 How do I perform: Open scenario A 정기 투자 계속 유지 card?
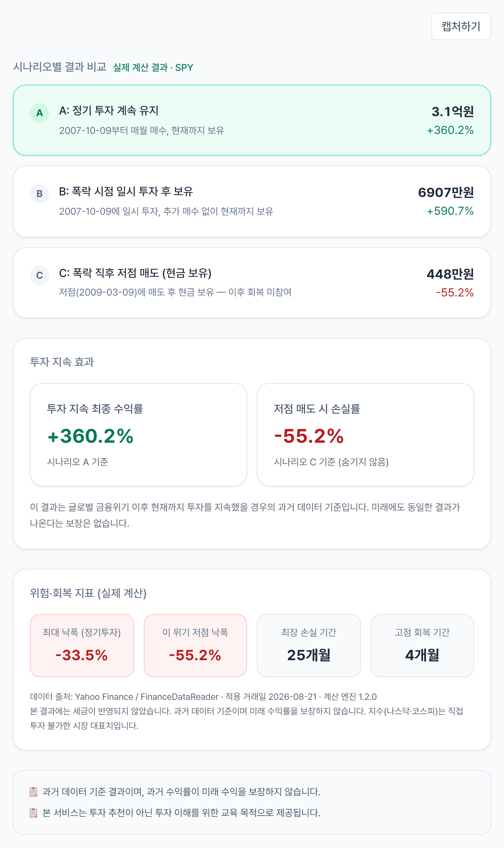(x=252, y=120)
